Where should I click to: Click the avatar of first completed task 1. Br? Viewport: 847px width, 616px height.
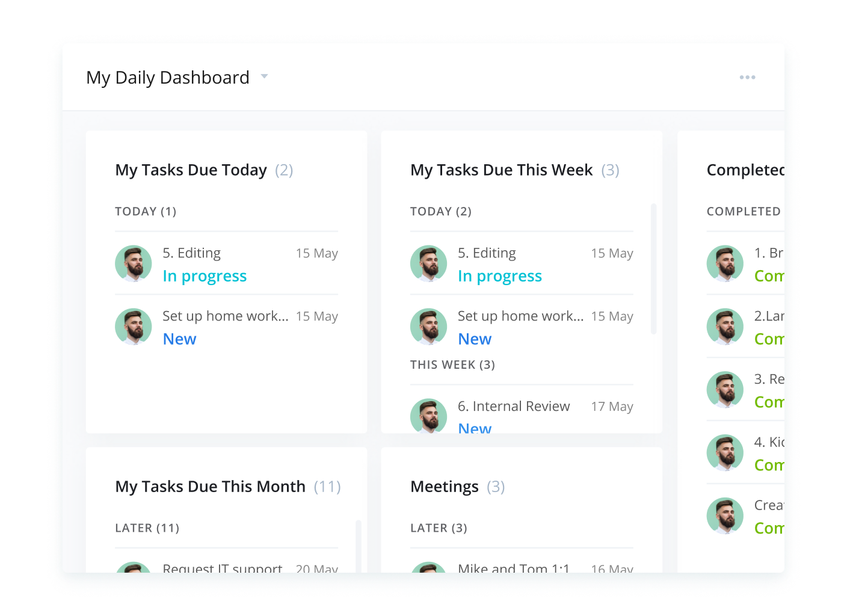(725, 263)
